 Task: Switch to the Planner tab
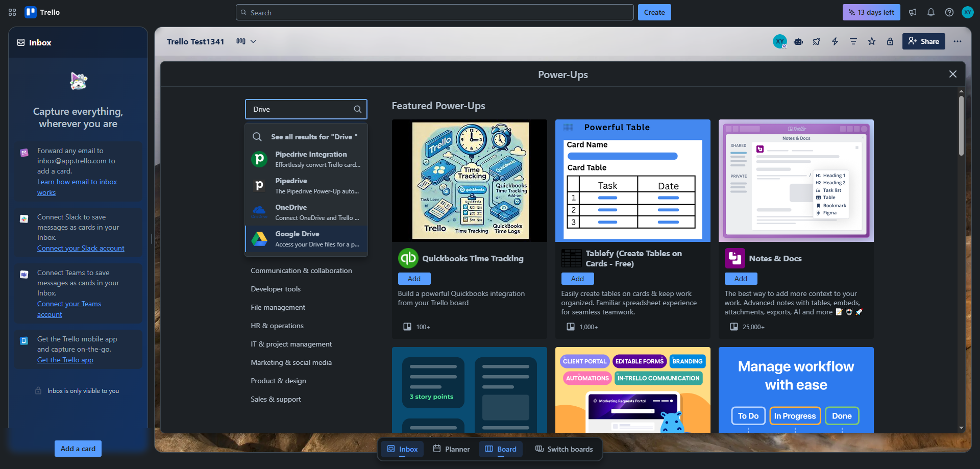pyautogui.click(x=451, y=449)
